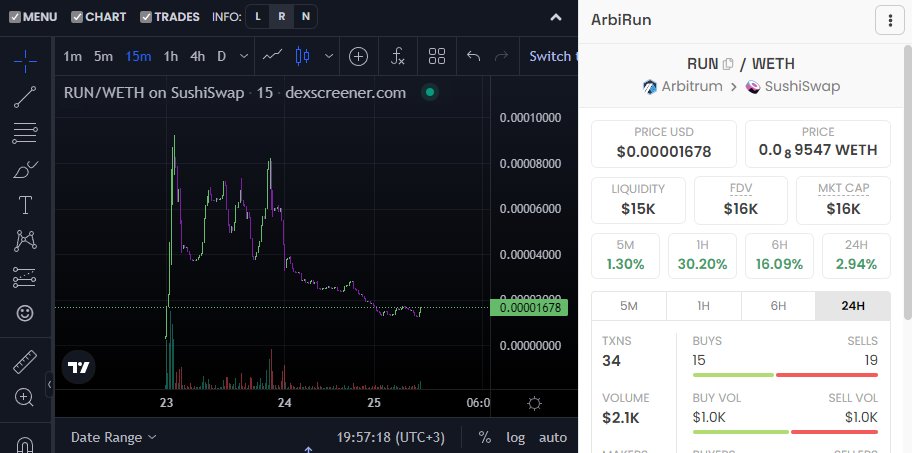Collapse the chart panel with up chevron
The height and width of the screenshot is (453, 912).
(556, 17)
